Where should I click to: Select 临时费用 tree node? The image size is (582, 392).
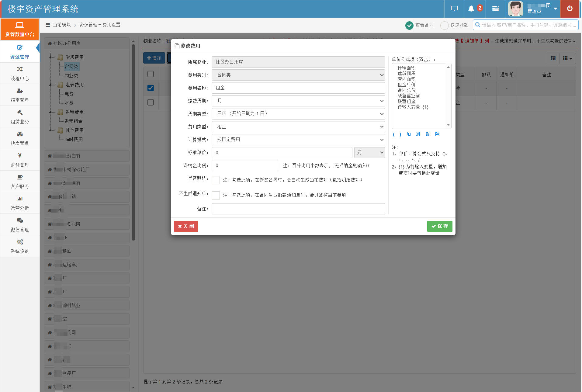[74, 139]
